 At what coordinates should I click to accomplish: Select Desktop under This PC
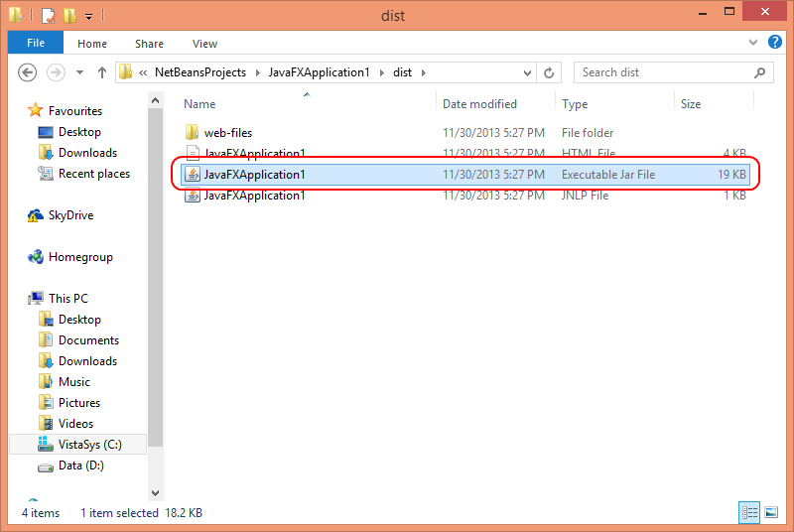79,320
